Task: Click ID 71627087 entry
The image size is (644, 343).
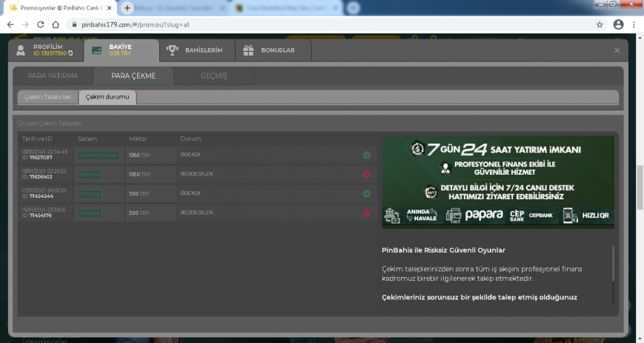Action: [x=37, y=158]
